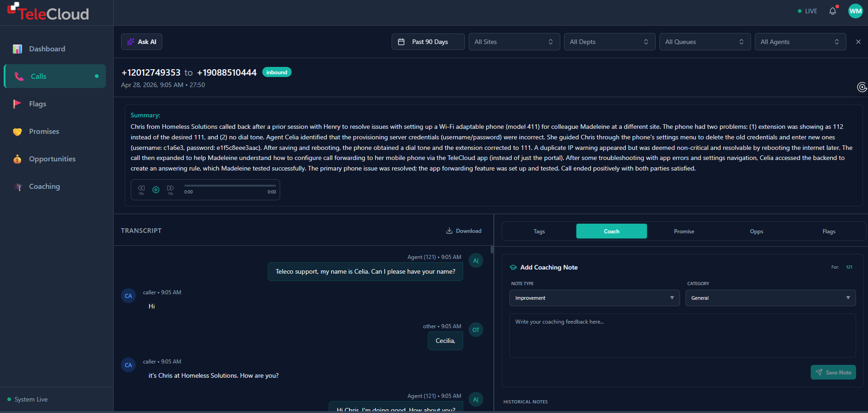Click the destination number +19088510444

(x=227, y=72)
